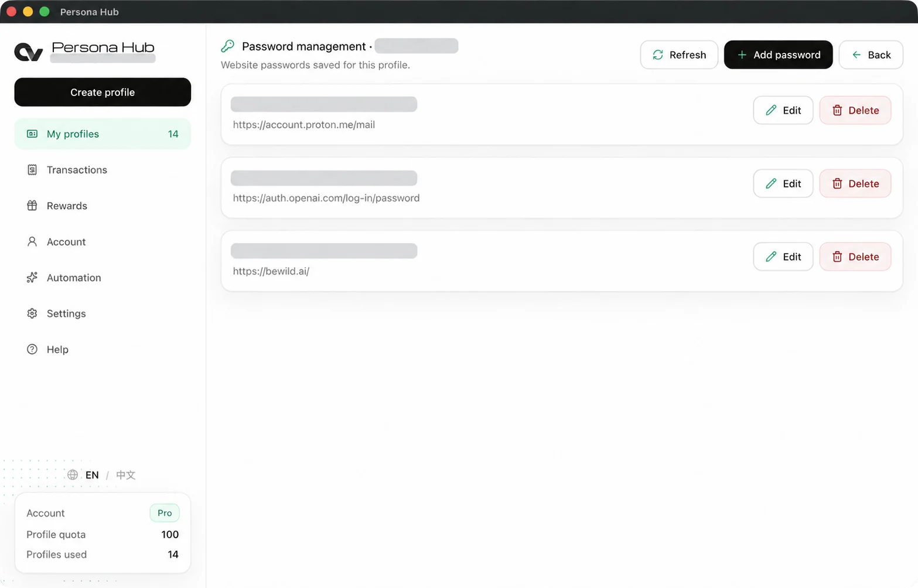Click pencil icon in proton.me row

click(x=771, y=110)
